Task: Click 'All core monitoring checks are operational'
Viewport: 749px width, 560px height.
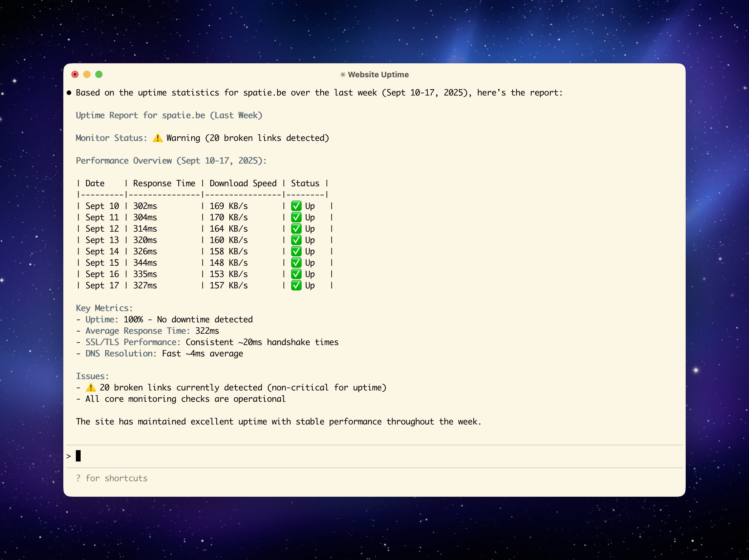Action: tap(185, 399)
